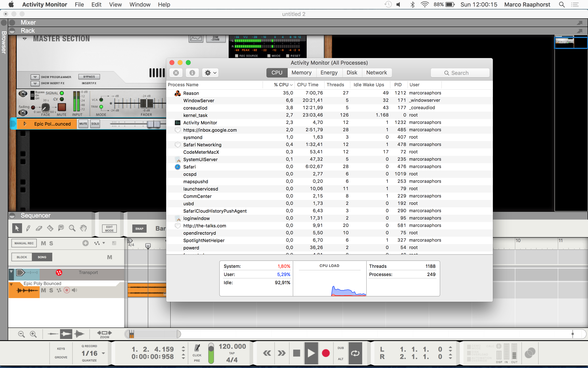Toggle the SNAP button in Sequencer
The height and width of the screenshot is (368, 588).
coord(139,229)
